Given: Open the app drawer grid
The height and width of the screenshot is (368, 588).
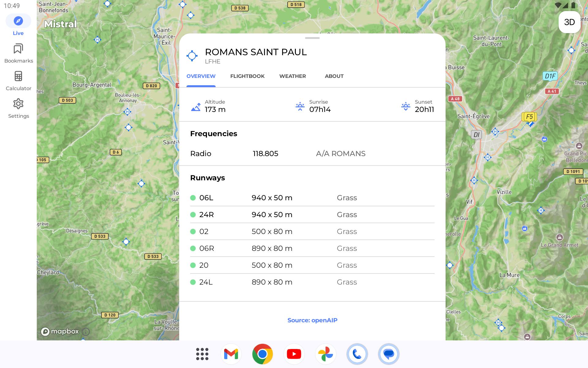Looking at the screenshot, I should pos(202,354).
